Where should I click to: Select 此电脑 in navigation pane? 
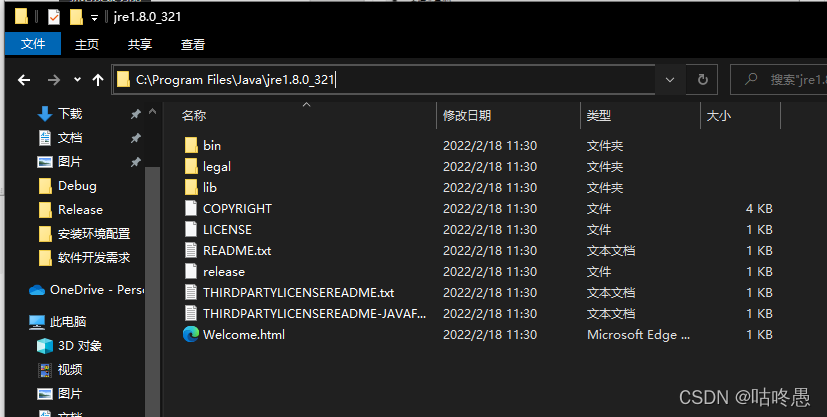68,322
